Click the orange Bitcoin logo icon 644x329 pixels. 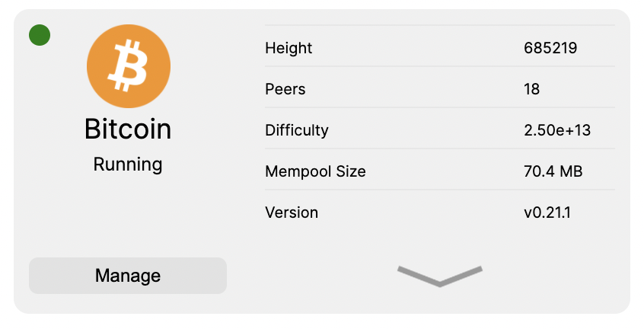[129, 66]
